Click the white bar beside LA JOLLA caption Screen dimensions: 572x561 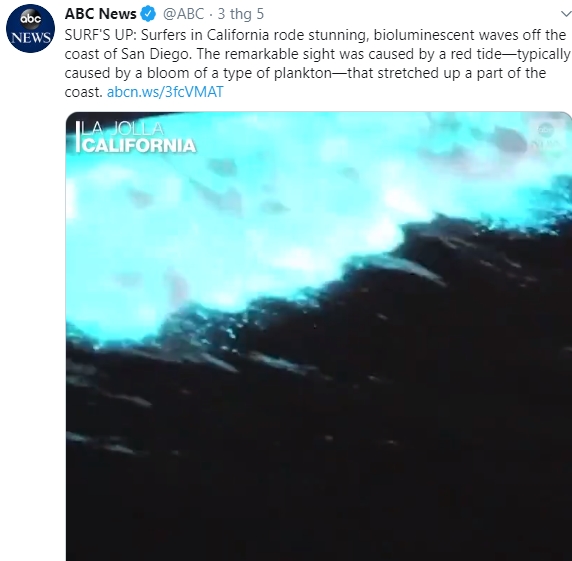[77, 137]
